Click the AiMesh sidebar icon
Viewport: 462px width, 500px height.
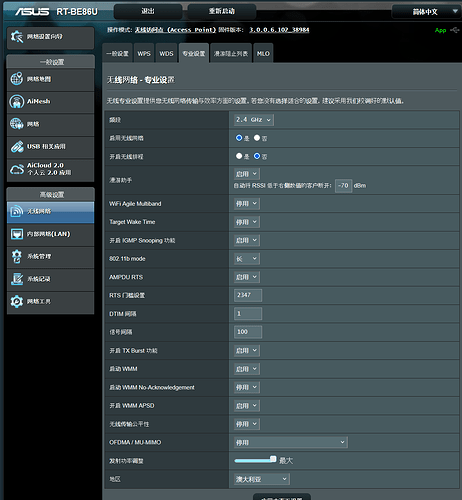pos(17,101)
